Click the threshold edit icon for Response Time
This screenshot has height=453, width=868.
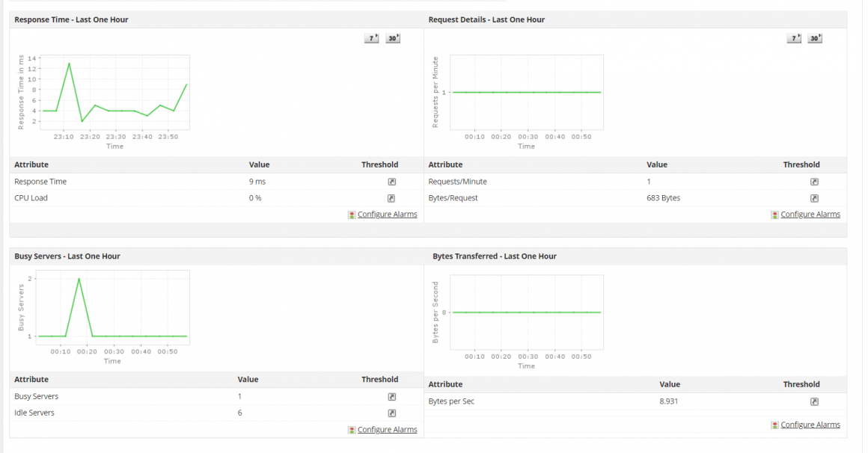click(391, 181)
